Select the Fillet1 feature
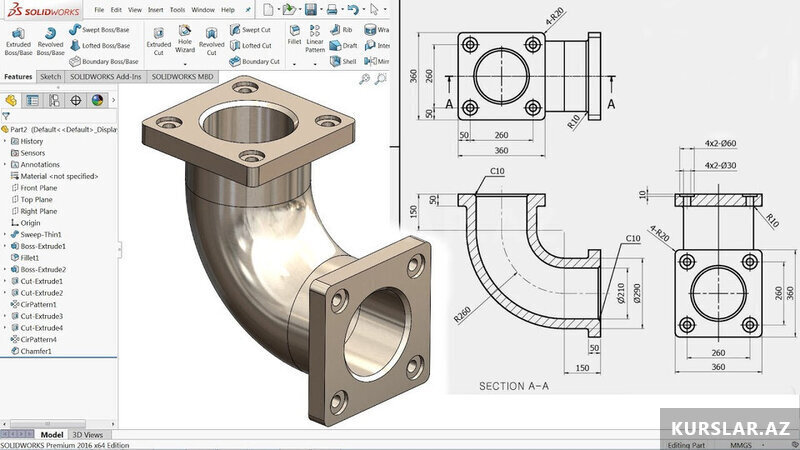 [24, 258]
